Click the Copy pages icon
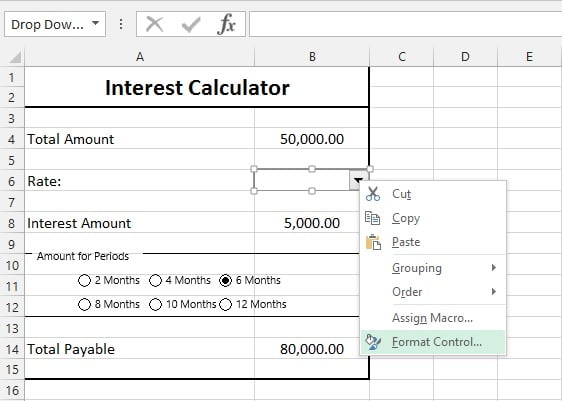 point(373,218)
